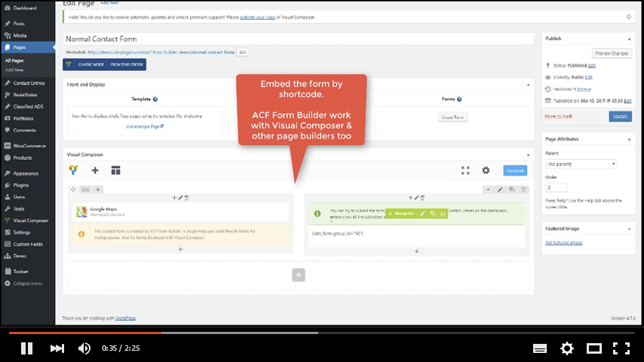Enter fullscreen video mode
The image size is (644, 362).
(621, 348)
